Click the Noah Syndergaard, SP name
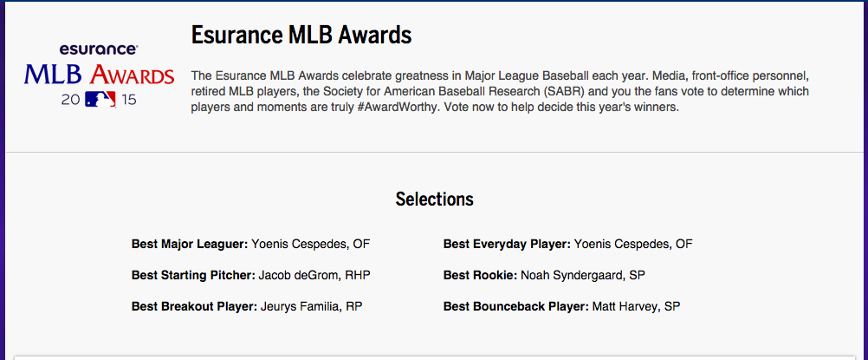The width and height of the screenshot is (868, 360). [583, 275]
